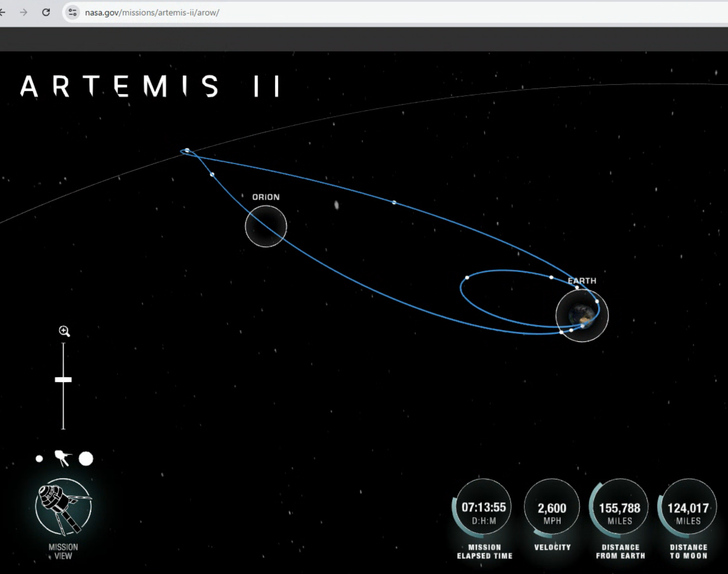Select the Orion spacecraft focus icon
The height and width of the screenshot is (574, 728).
(62, 458)
